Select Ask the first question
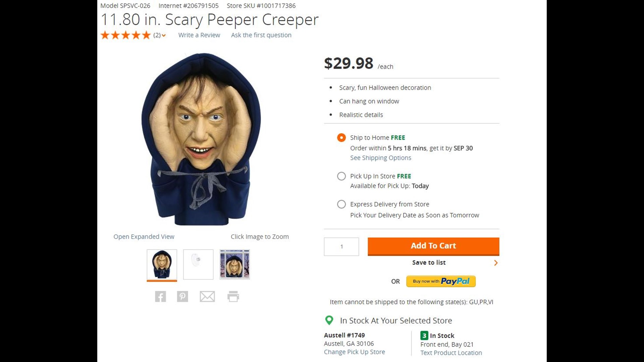The image size is (644, 362). point(261,35)
